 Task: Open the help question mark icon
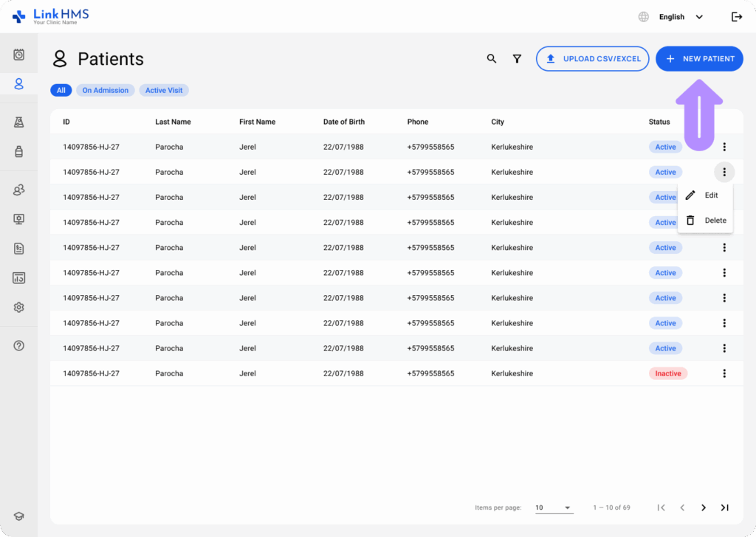click(x=19, y=345)
